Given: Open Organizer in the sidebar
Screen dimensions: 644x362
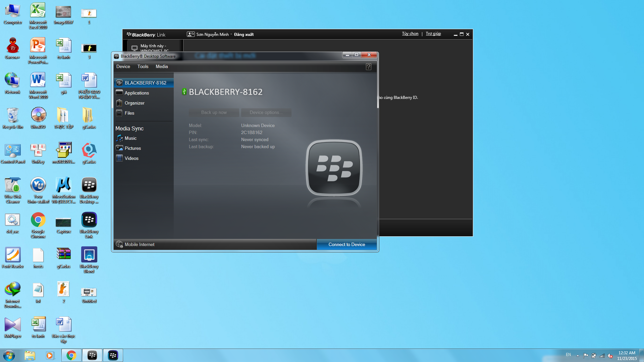Looking at the screenshot, I should click(144, 103).
